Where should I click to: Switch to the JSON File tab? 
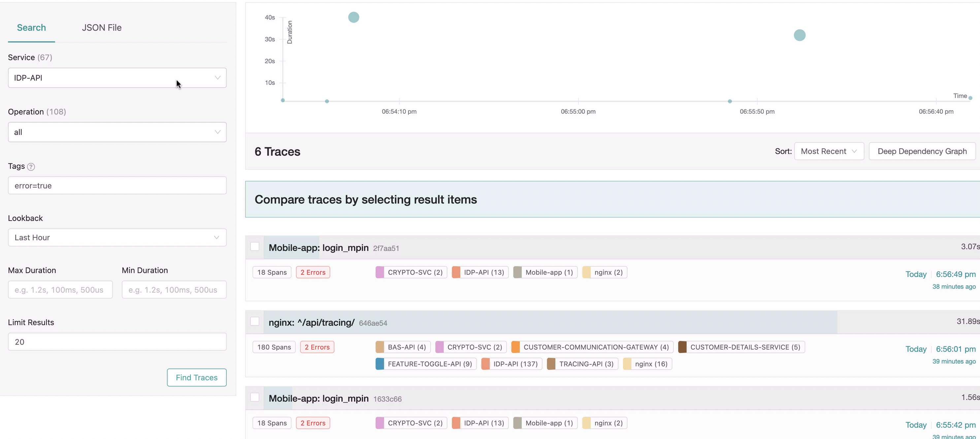pos(102,28)
